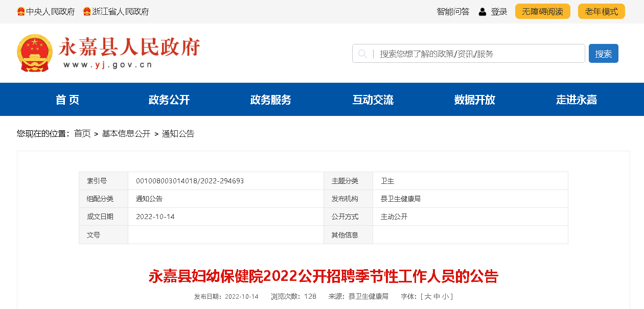This screenshot has width=644, height=309.
Task: Click the 组配分类 table label
Action: click(x=100, y=199)
